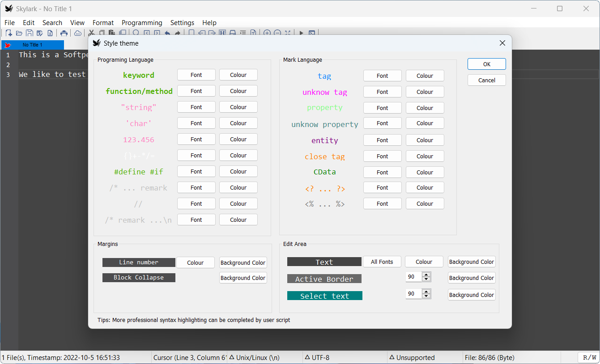
Task: Open the Format menu
Action: (x=103, y=23)
